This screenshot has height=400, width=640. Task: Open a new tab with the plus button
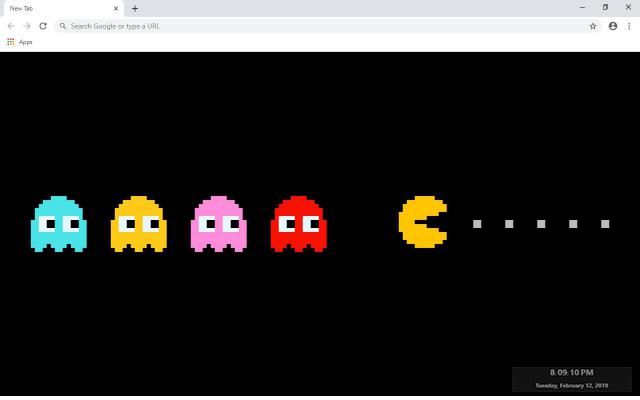click(x=135, y=8)
